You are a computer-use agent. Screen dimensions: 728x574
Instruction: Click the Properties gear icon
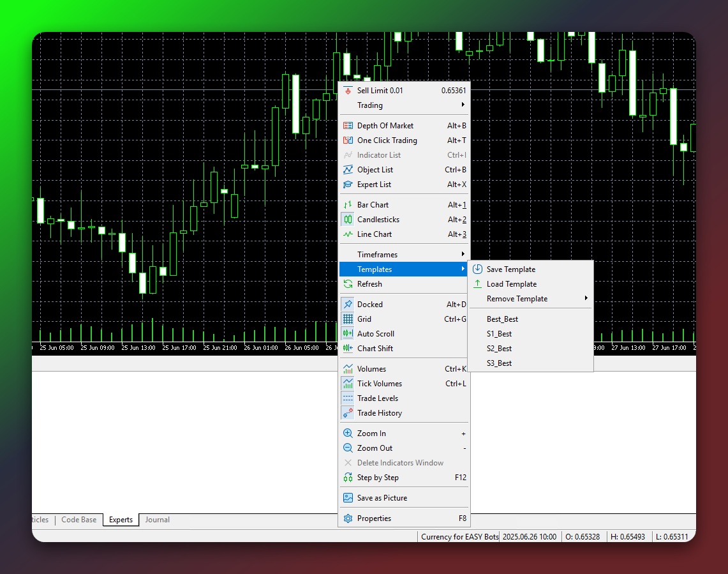click(348, 518)
